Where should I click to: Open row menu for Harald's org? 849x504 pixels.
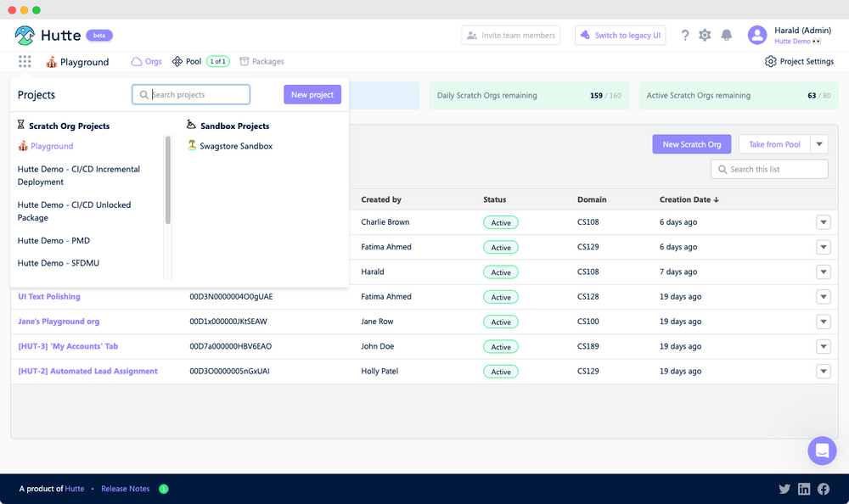pyautogui.click(x=823, y=272)
